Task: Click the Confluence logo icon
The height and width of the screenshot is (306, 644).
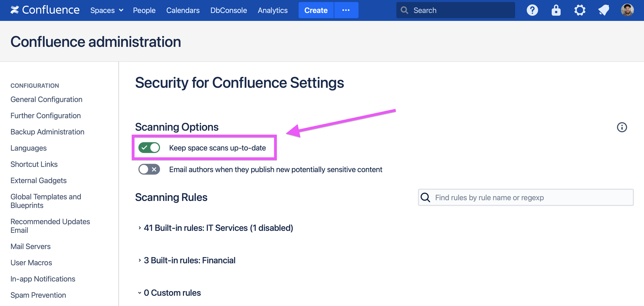Action: point(15,10)
